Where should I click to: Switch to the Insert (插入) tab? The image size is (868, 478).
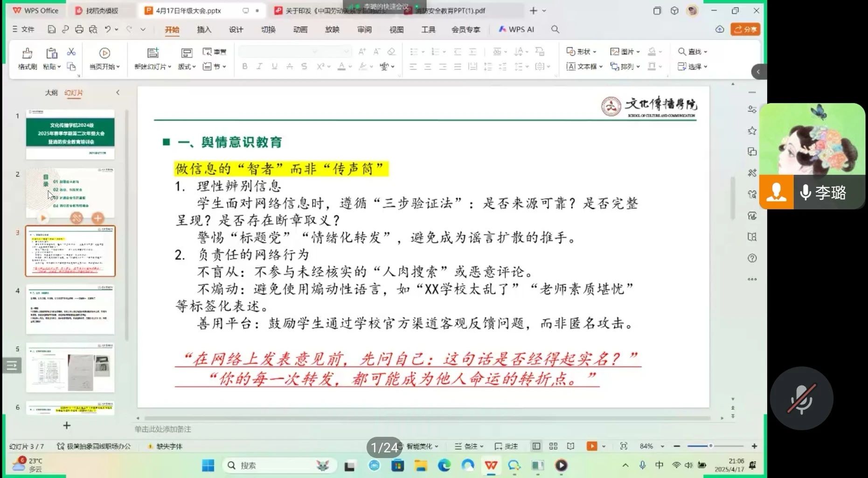pos(204,29)
